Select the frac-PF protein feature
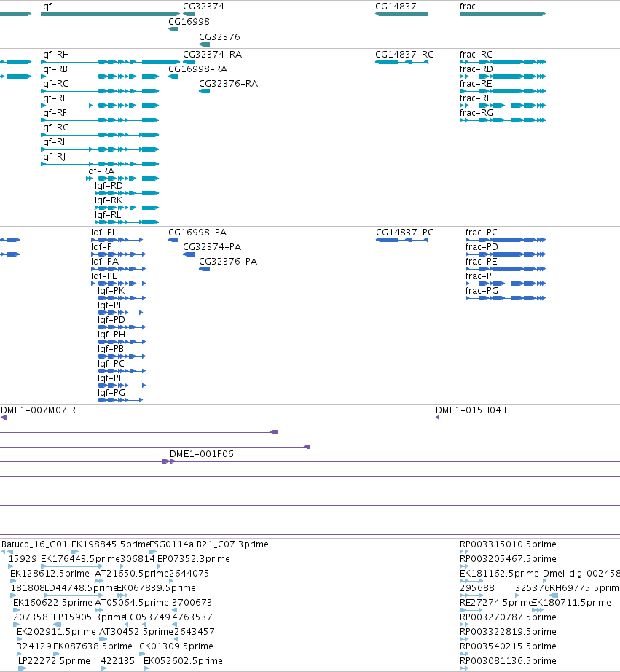The width and height of the screenshot is (620, 672). (506, 284)
